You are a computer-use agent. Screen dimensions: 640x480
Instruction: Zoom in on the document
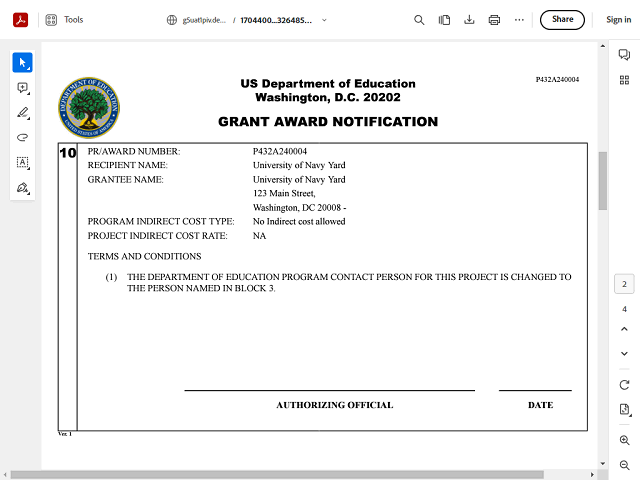(624, 440)
